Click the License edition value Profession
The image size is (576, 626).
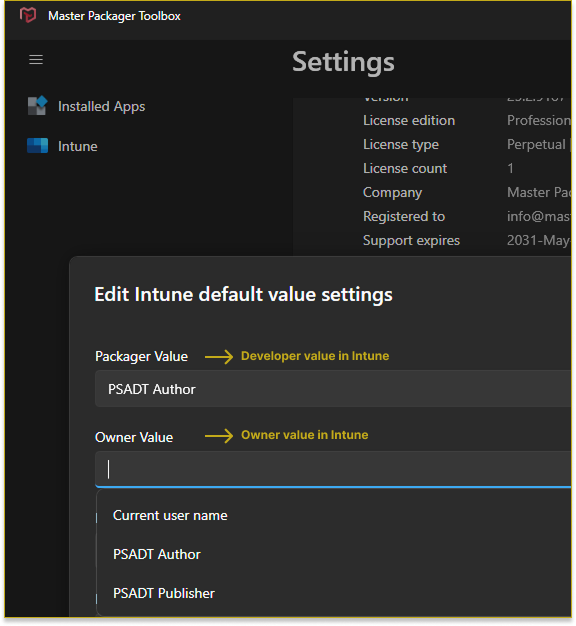tap(538, 121)
